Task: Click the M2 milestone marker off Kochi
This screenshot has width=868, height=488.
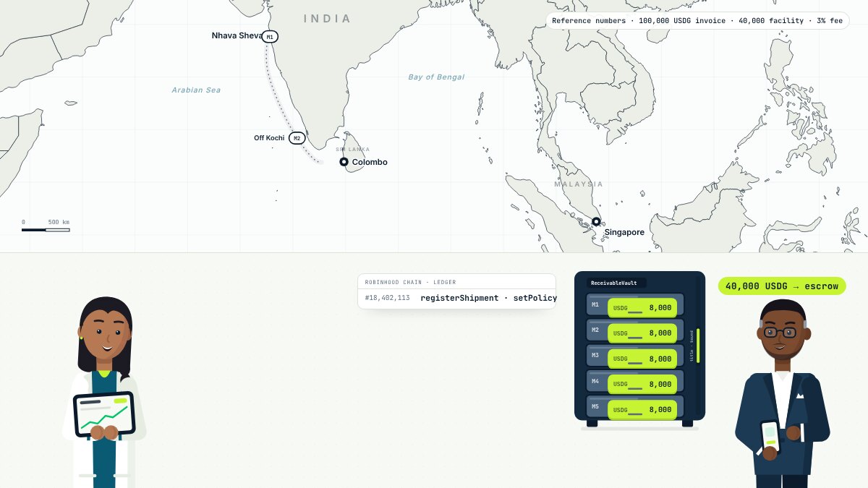Action: (x=297, y=138)
